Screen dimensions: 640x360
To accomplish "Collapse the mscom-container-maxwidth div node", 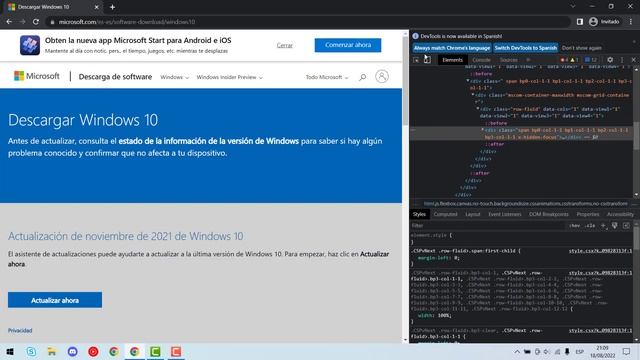I will (x=473, y=95).
